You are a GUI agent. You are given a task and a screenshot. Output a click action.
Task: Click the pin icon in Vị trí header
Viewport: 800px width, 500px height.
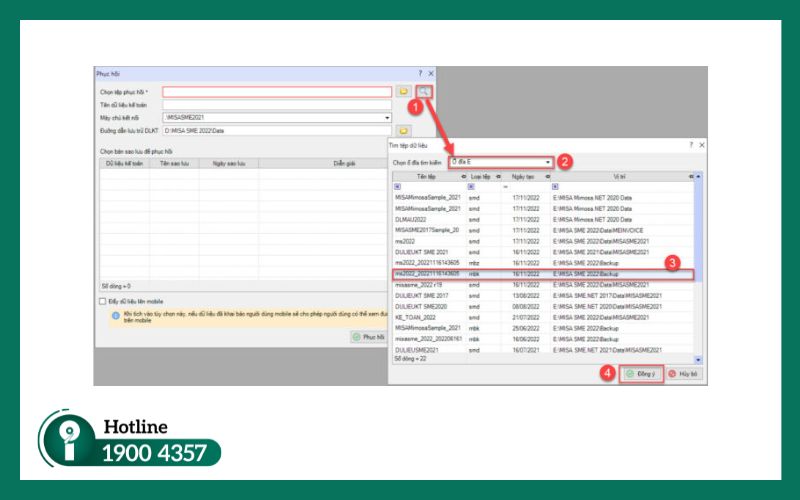tap(691, 177)
